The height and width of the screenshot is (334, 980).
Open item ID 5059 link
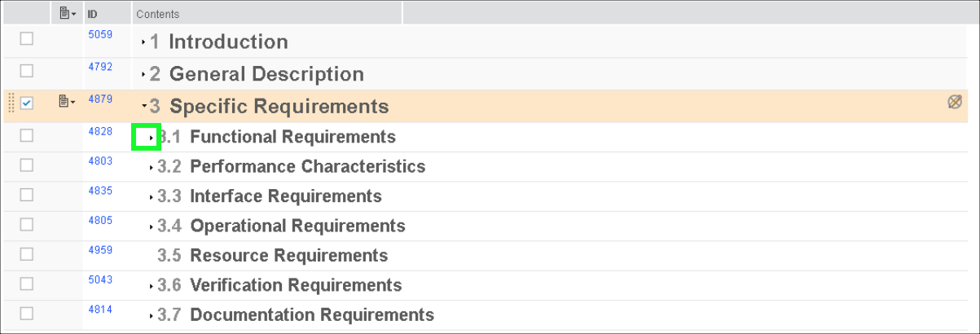(x=100, y=35)
